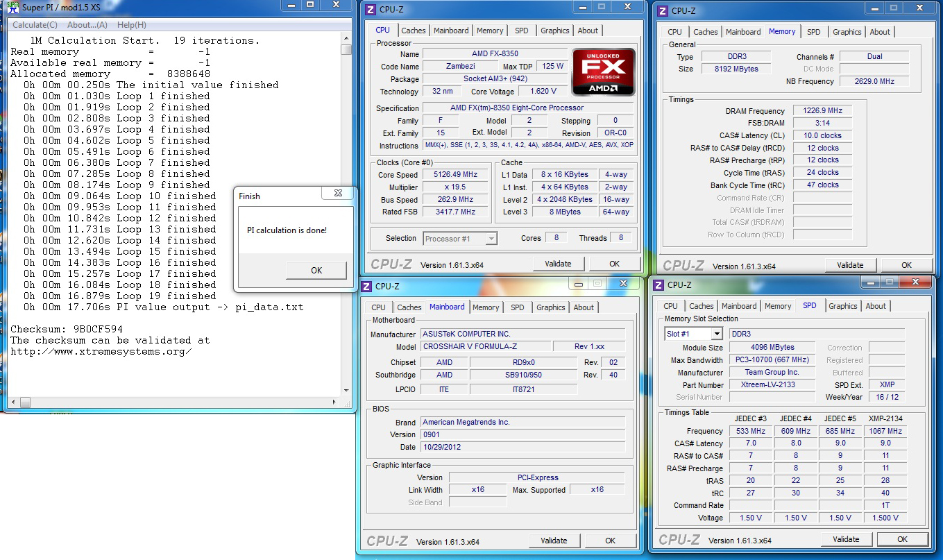This screenshot has width=943, height=560.
Task: Click the BIOS date value "10/29/2012"
Action: (x=523, y=447)
